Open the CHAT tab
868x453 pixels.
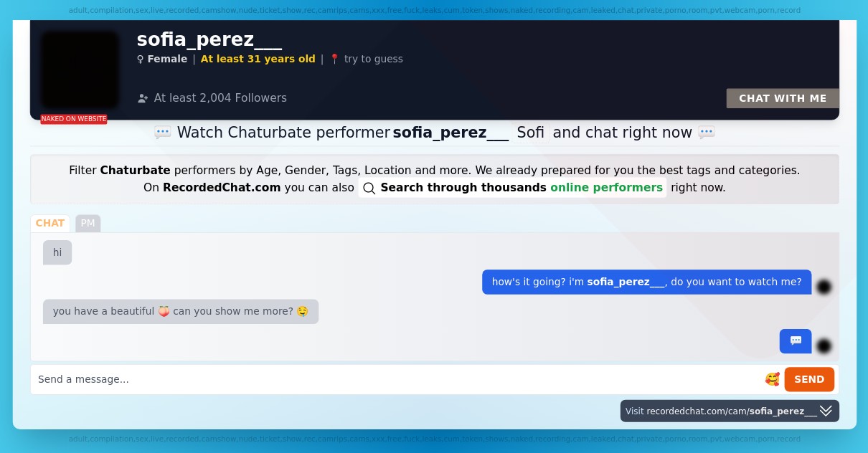[x=50, y=223]
